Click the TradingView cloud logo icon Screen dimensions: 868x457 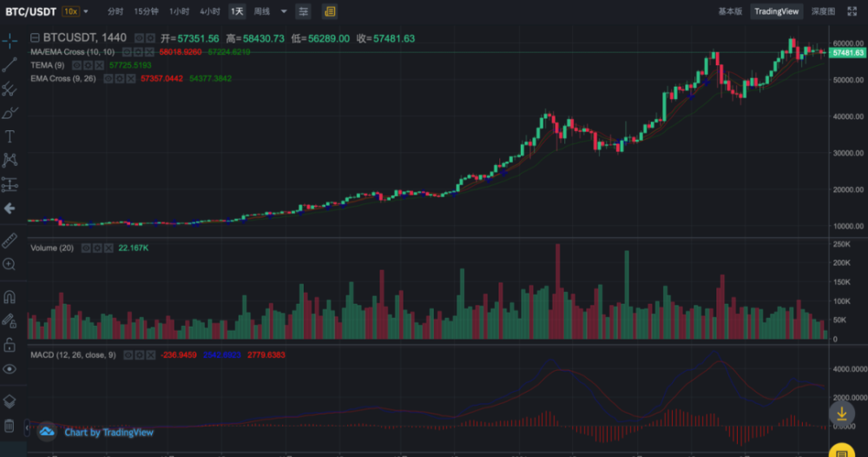pos(47,432)
